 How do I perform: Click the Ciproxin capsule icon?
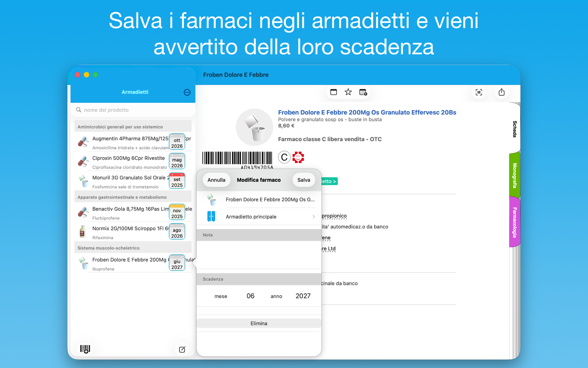(x=83, y=162)
